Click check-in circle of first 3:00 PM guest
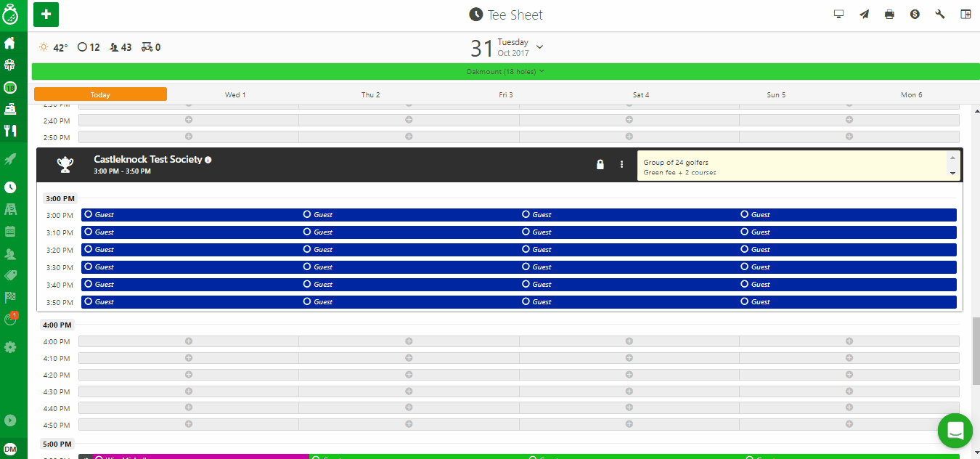This screenshot has height=459, width=980. 88,214
